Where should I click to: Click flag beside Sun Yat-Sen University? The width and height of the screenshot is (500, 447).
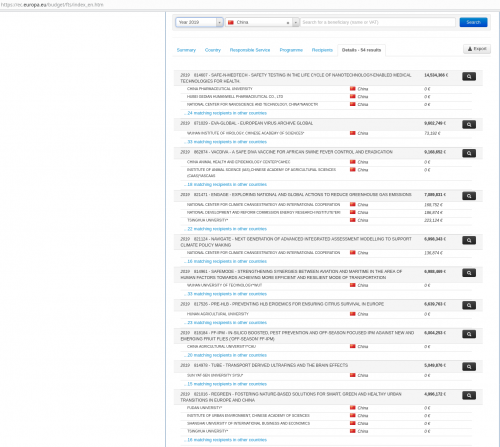coord(353,375)
